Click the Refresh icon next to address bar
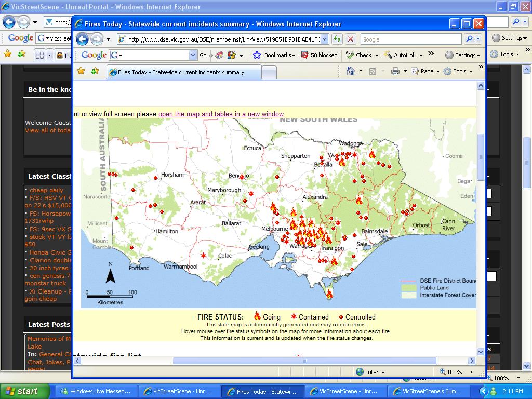The image size is (532, 399). point(337,39)
